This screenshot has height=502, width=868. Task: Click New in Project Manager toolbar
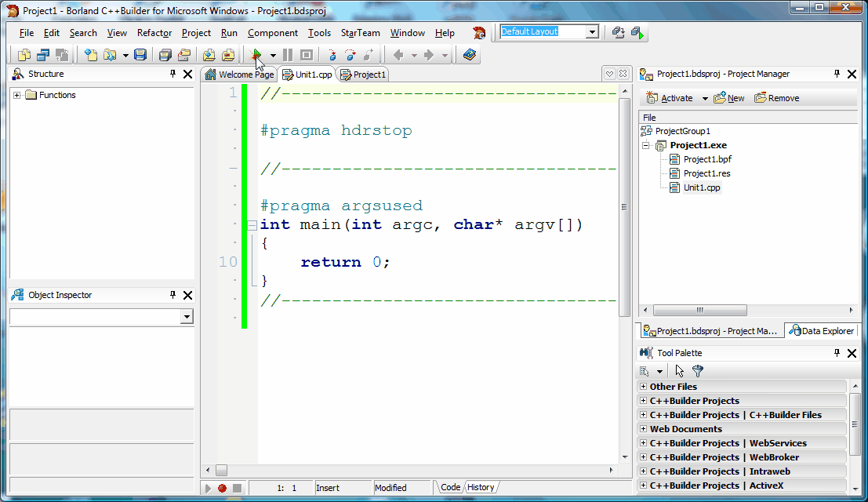[729, 98]
